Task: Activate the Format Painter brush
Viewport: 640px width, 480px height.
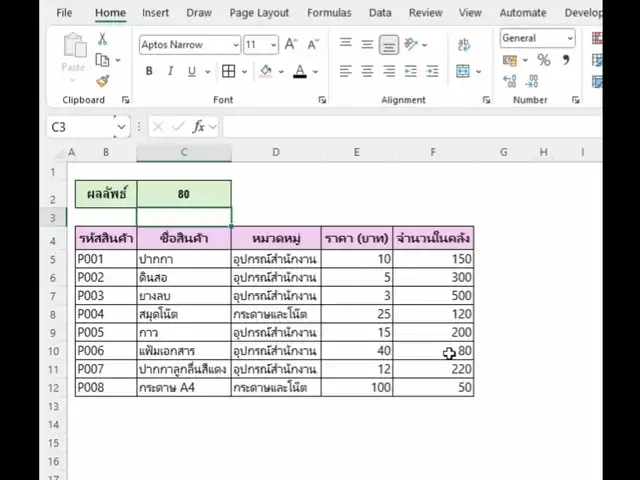Action: [x=102, y=81]
